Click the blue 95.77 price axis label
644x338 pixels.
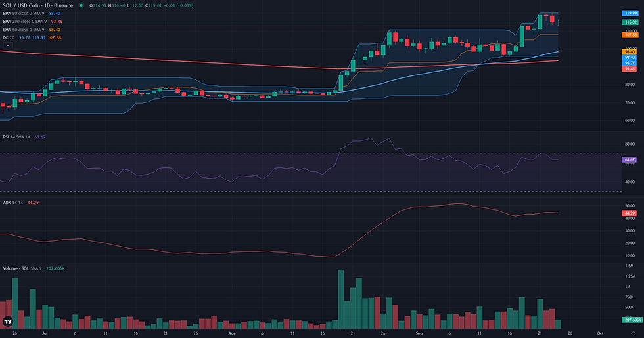(x=630, y=63)
